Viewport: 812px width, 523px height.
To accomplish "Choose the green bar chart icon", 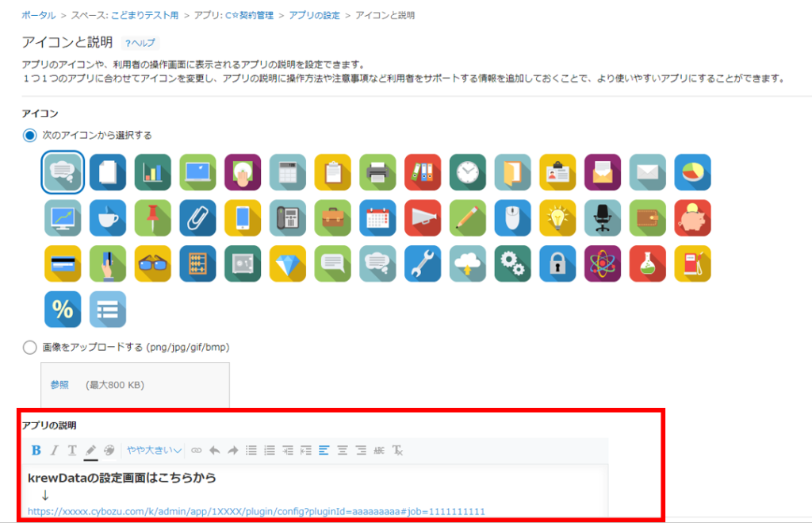I will [153, 172].
